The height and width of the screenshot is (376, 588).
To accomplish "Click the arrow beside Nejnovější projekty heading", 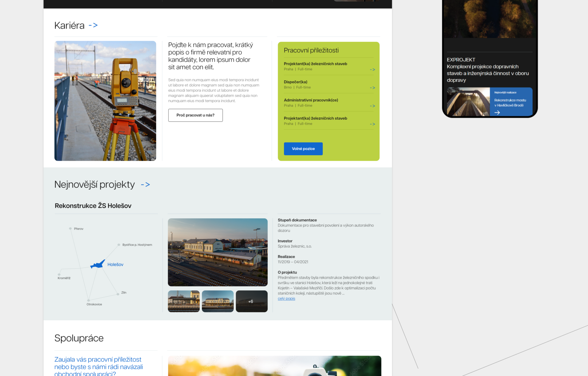I will click(x=145, y=185).
